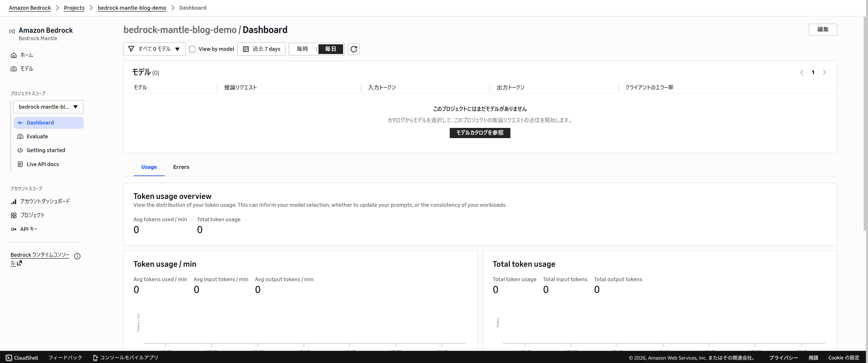
Task: Click the 推論リクエスト column header
Action: click(x=241, y=87)
